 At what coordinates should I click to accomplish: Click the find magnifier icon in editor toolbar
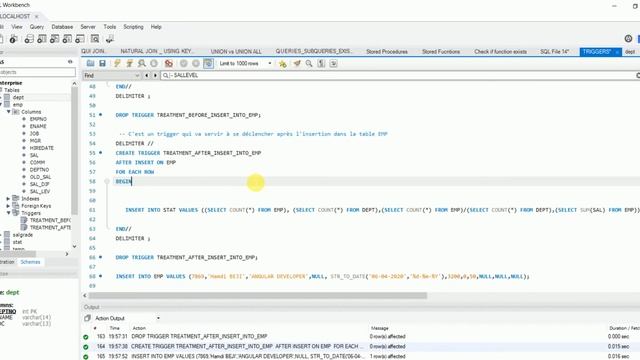309,63
